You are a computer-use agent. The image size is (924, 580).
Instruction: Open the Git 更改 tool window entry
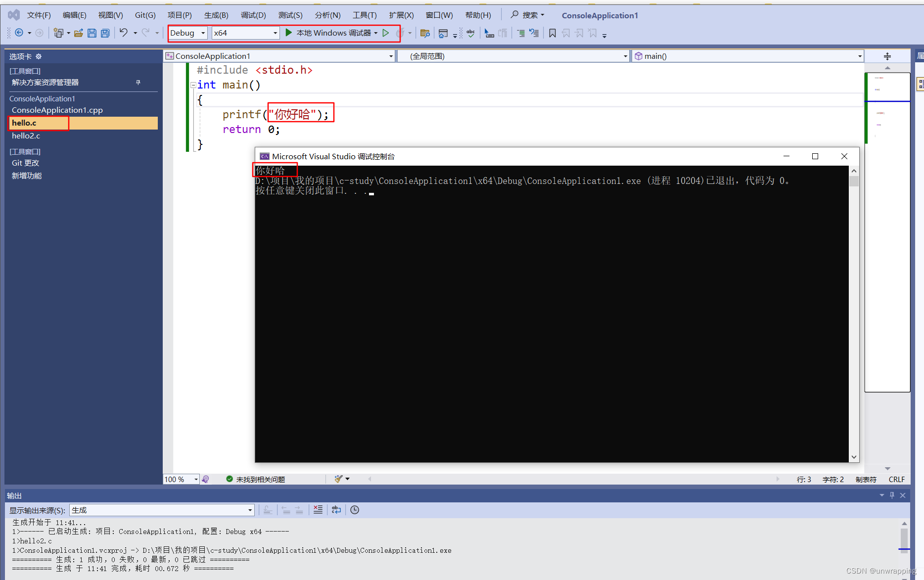(x=26, y=163)
